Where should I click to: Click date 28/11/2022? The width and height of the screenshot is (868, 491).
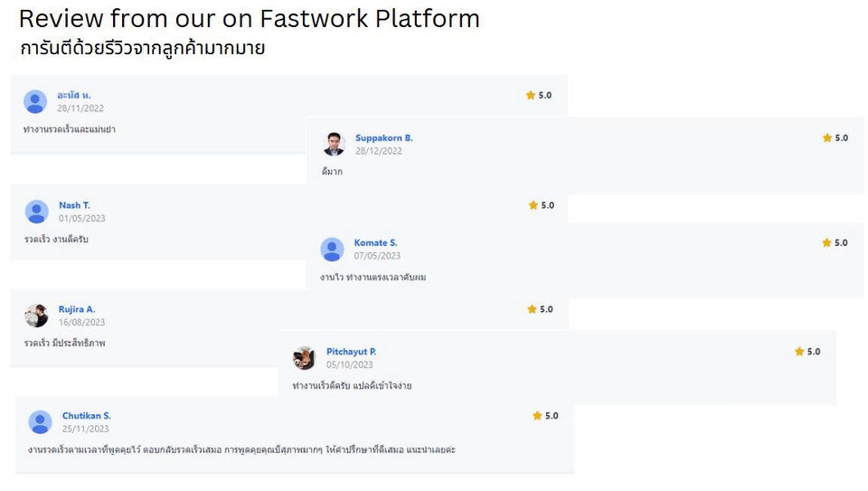click(x=80, y=109)
